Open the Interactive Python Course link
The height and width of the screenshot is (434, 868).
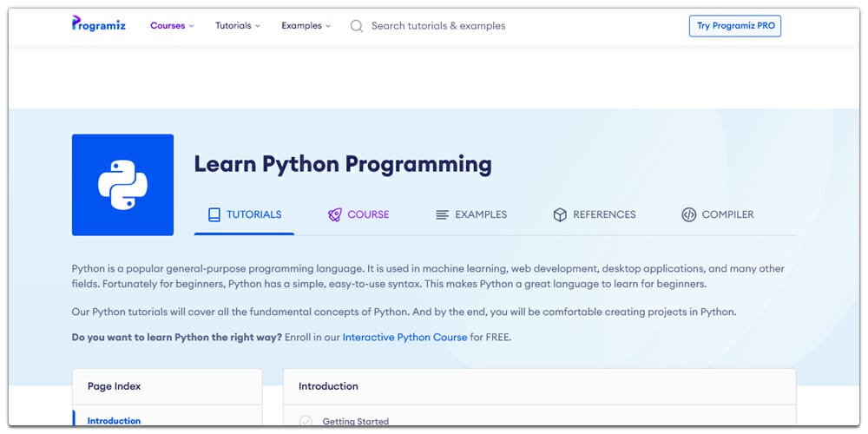click(x=404, y=337)
